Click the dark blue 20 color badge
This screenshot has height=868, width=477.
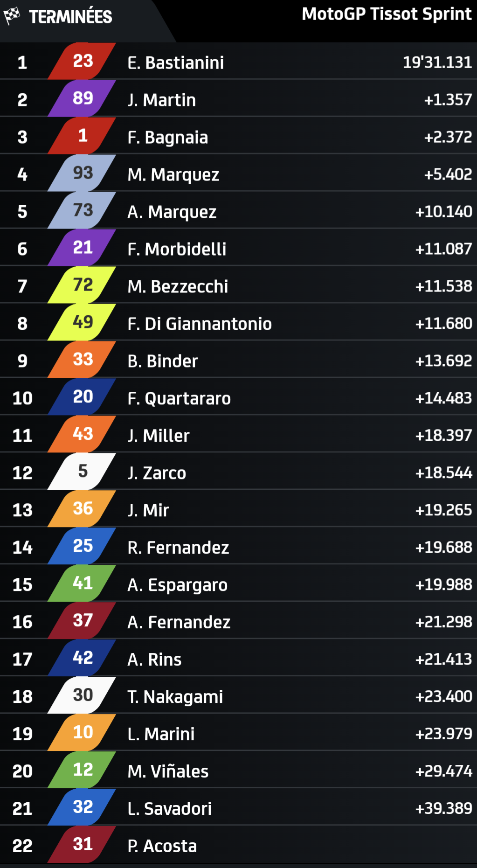tap(83, 397)
